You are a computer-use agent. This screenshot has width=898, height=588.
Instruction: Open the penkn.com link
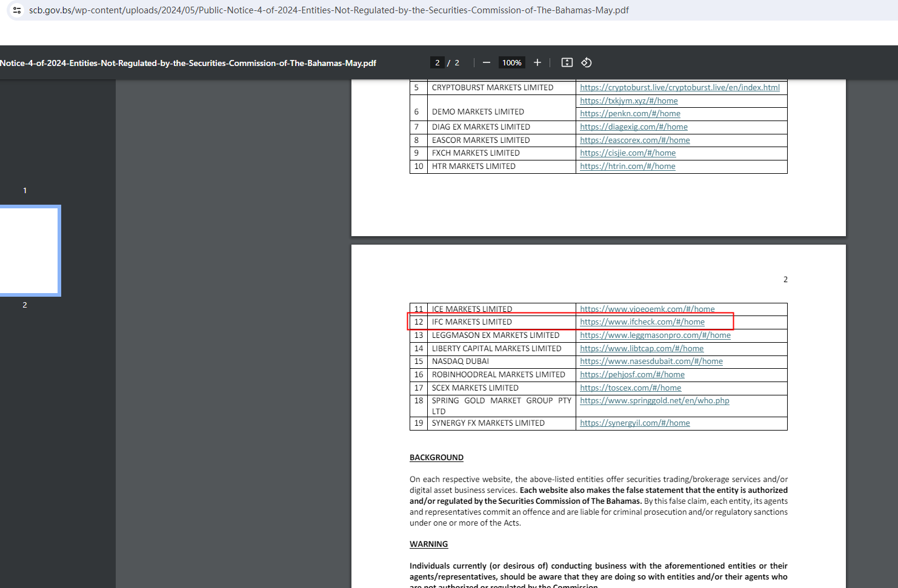(630, 114)
